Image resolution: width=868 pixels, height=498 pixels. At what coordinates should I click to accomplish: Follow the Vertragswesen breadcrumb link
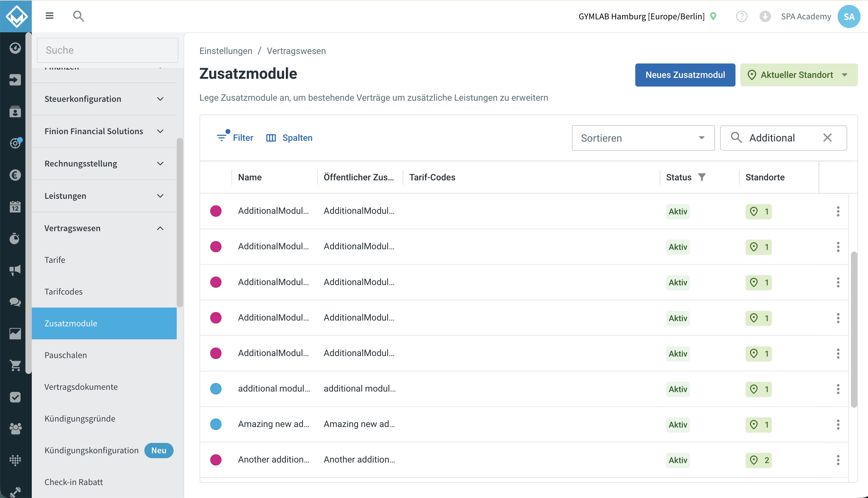pyautogui.click(x=296, y=51)
